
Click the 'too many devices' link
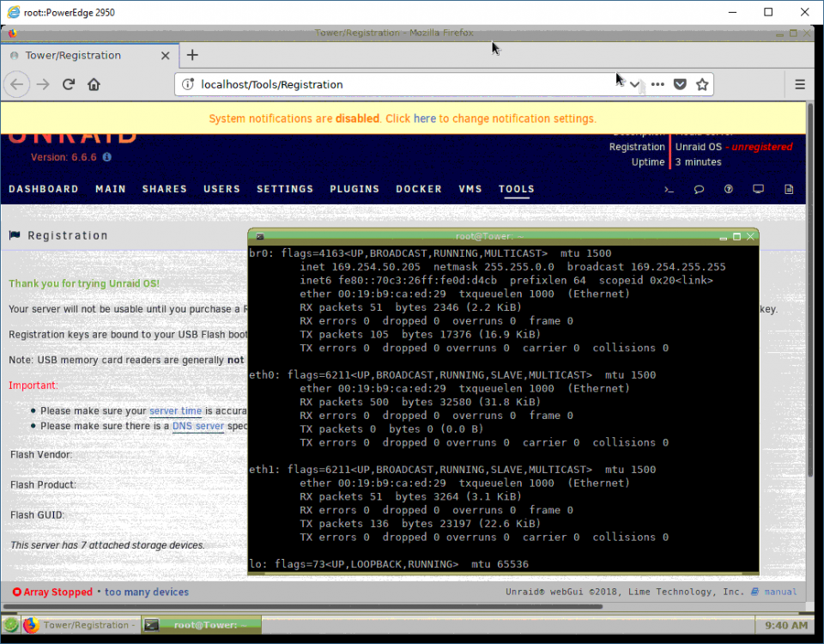[x=147, y=592]
